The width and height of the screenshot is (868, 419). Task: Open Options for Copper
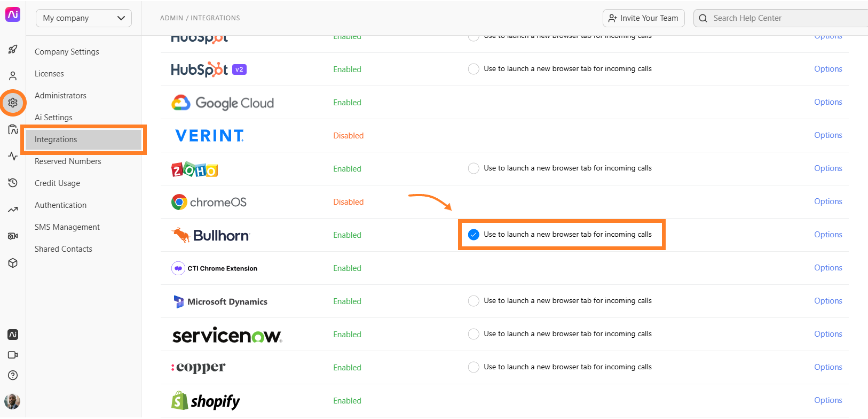828,367
